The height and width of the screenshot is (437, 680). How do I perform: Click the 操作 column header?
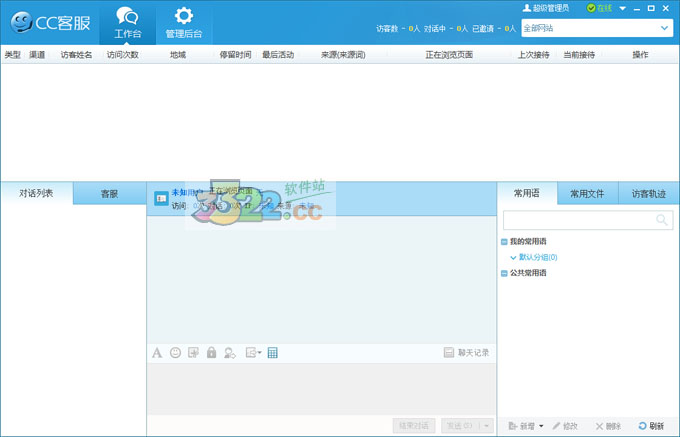coord(640,55)
